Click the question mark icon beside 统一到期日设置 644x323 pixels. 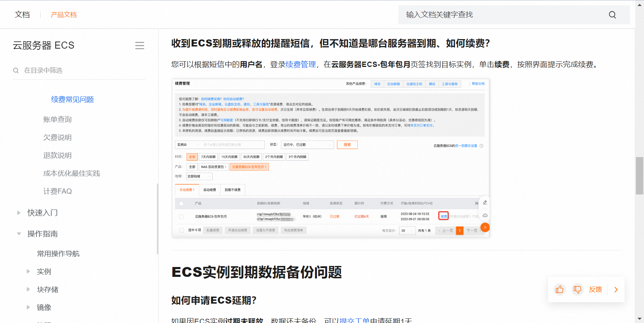tap(482, 146)
